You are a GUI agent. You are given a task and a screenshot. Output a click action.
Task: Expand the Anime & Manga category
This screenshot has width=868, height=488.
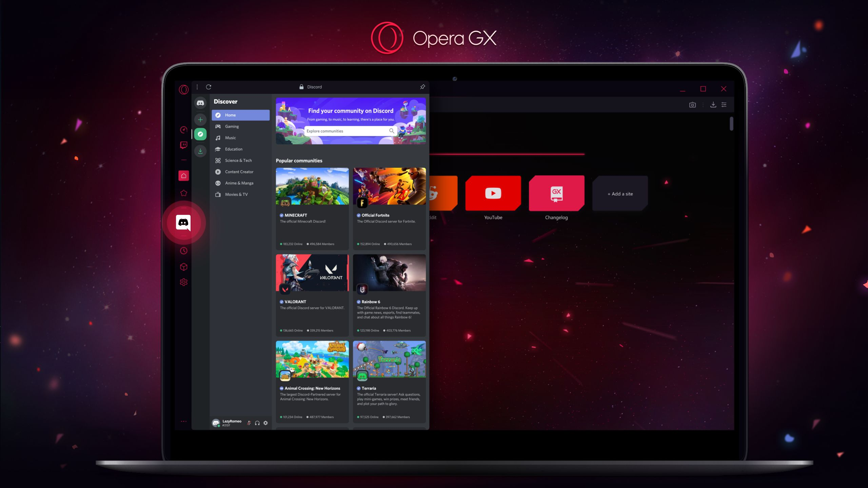[x=239, y=183]
